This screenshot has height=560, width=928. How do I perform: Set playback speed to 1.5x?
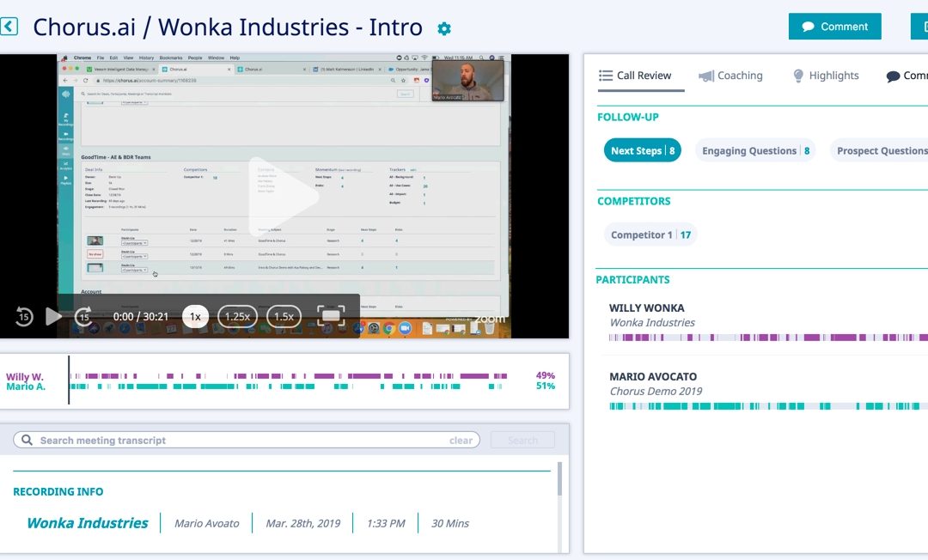284,316
